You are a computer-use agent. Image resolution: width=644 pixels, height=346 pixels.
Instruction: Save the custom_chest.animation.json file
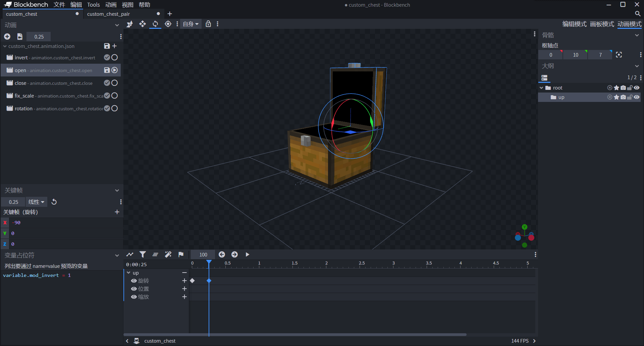(x=107, y=46)
